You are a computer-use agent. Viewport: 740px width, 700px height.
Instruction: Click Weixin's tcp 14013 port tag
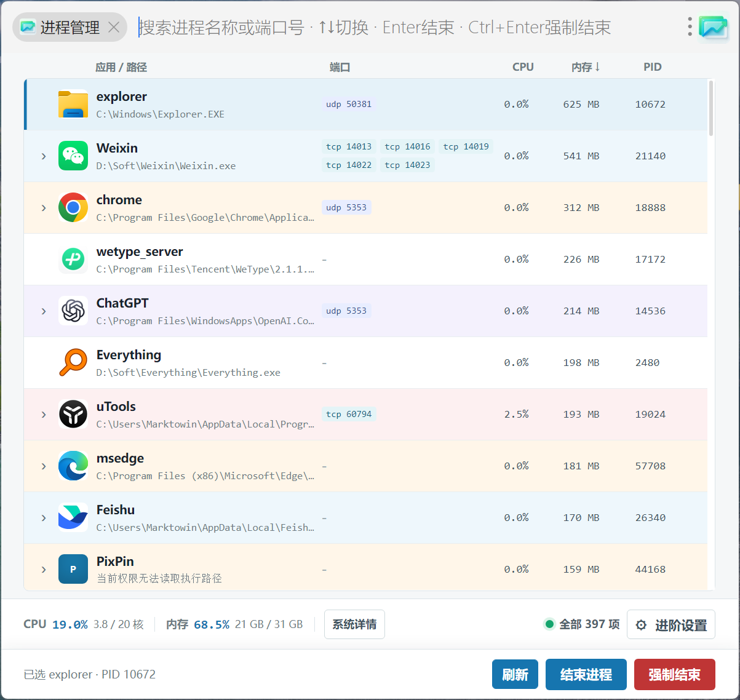tap(349, 146)
